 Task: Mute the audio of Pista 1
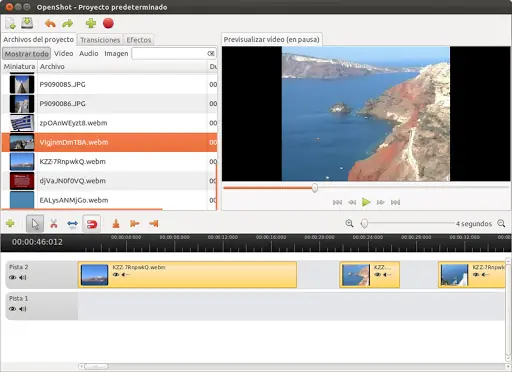click(23, 309)
